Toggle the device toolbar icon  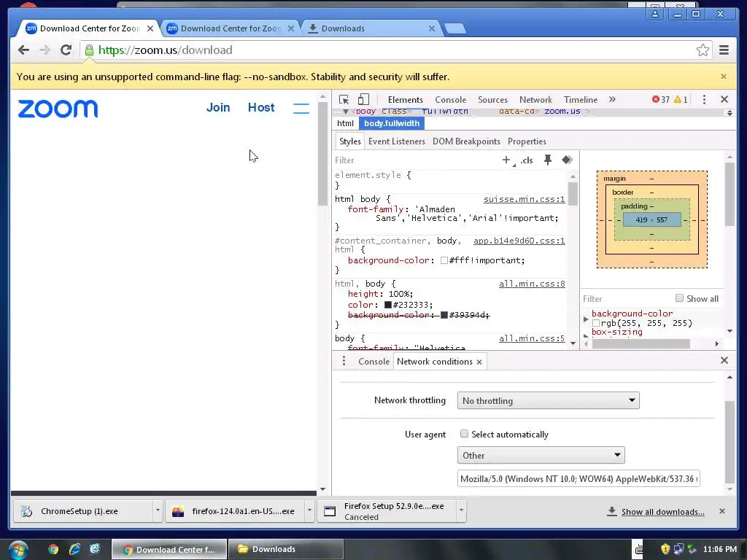[363, 99]
